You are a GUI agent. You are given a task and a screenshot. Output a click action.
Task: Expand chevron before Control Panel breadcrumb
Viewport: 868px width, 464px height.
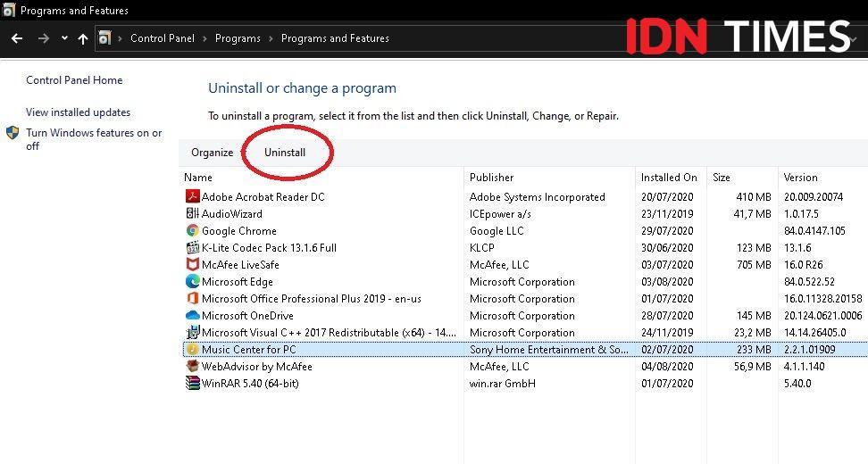121,38
